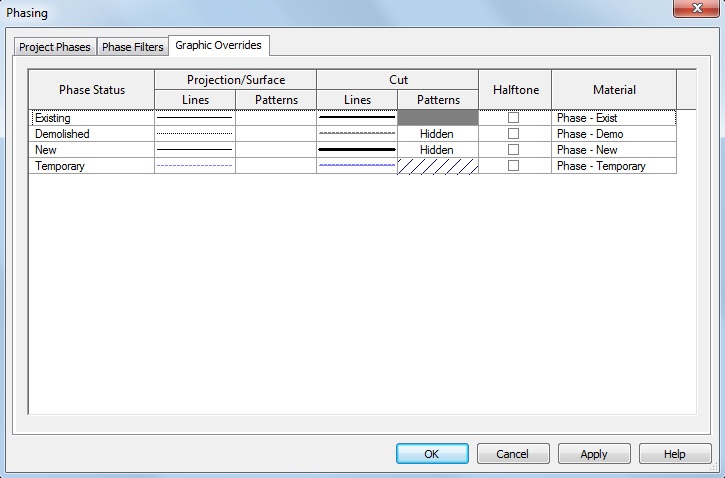The image size is (725, 478).
Task: Click OK to confirm phasing settings
Action: [x=432, y=453]
